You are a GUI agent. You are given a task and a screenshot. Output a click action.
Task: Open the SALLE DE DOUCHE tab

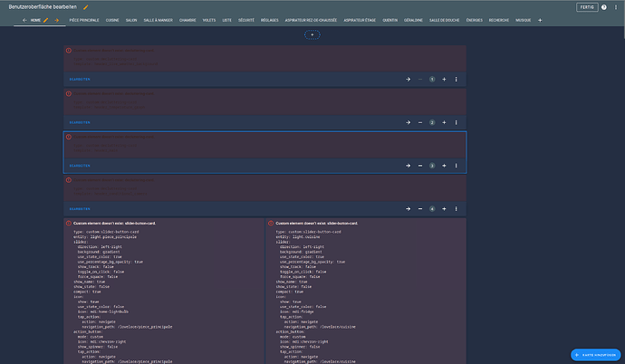[x=445, y=20]
